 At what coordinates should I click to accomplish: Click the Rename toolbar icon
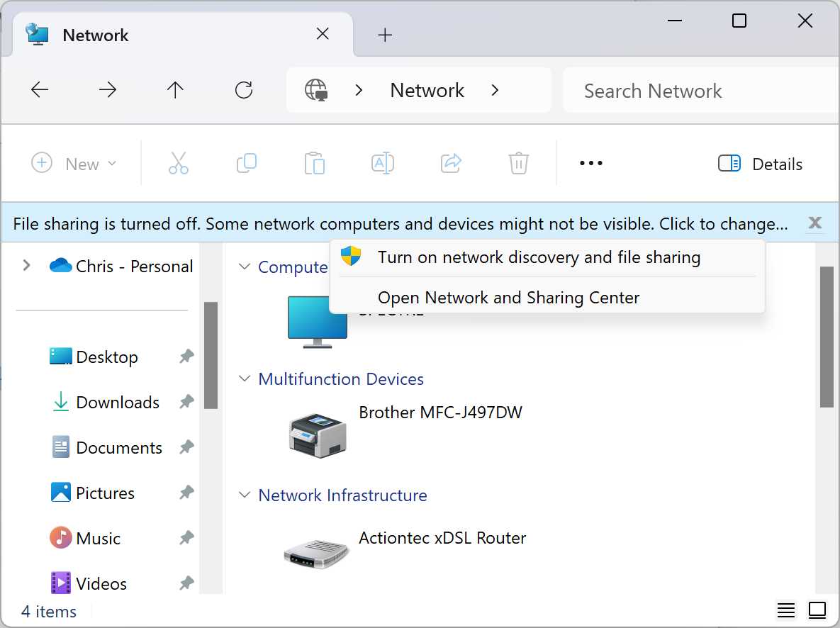click(382, 163)
